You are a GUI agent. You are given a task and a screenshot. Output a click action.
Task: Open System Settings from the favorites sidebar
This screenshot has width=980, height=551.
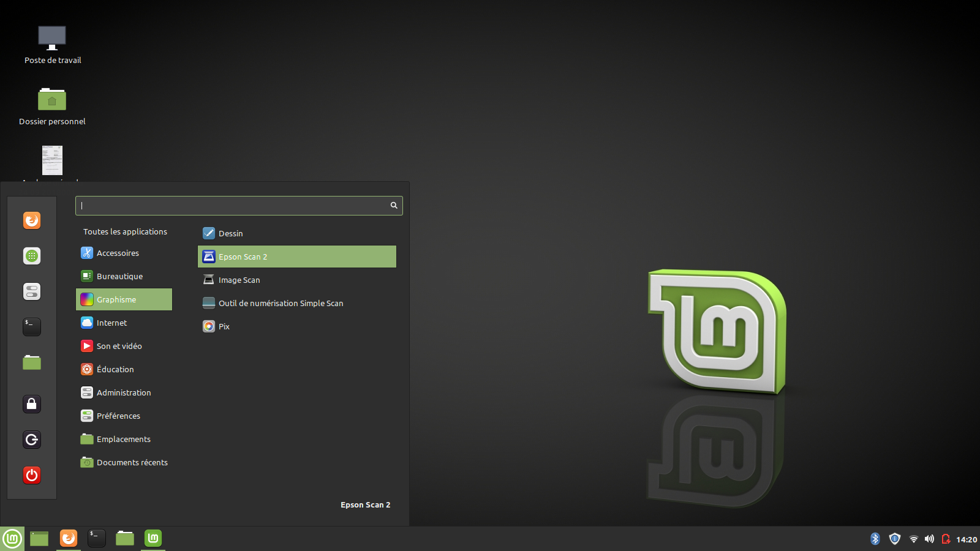click(x=32, y=291)
